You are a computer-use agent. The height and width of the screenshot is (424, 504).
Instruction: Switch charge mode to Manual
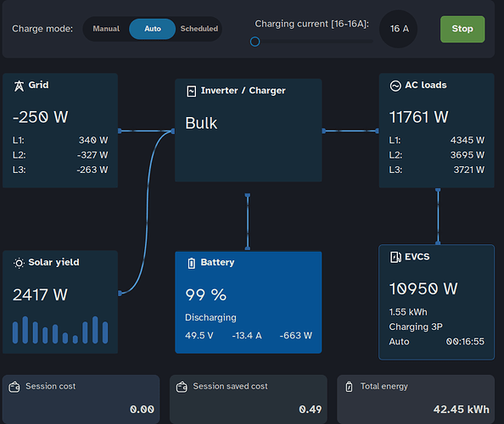[106, 29]
